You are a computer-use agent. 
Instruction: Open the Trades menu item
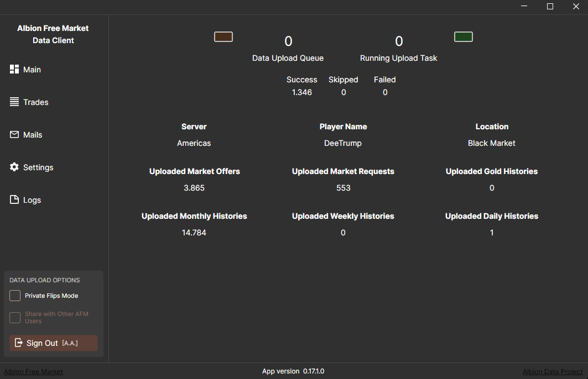tap(36, 102)
